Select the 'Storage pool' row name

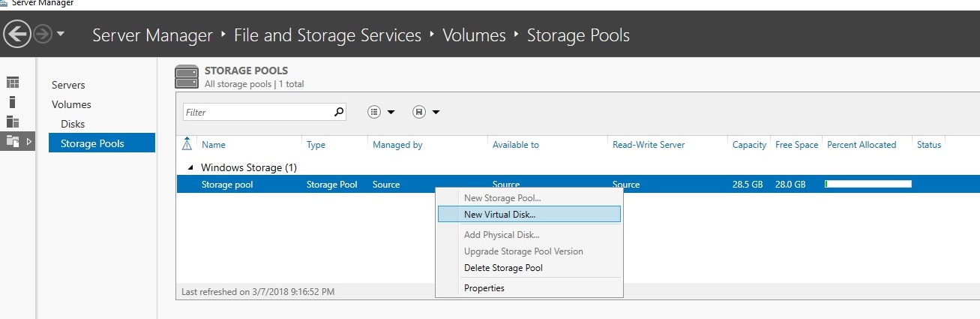click(227, 185)
